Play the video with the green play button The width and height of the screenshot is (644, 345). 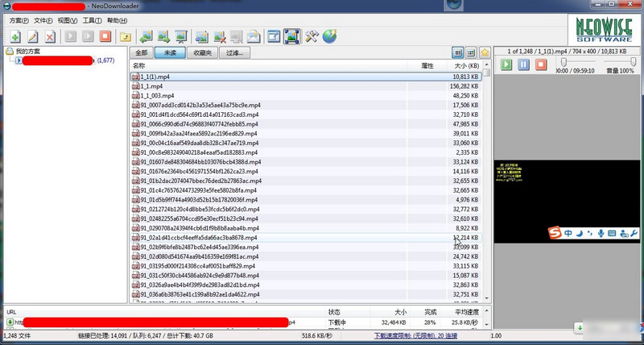click(506, 64)
